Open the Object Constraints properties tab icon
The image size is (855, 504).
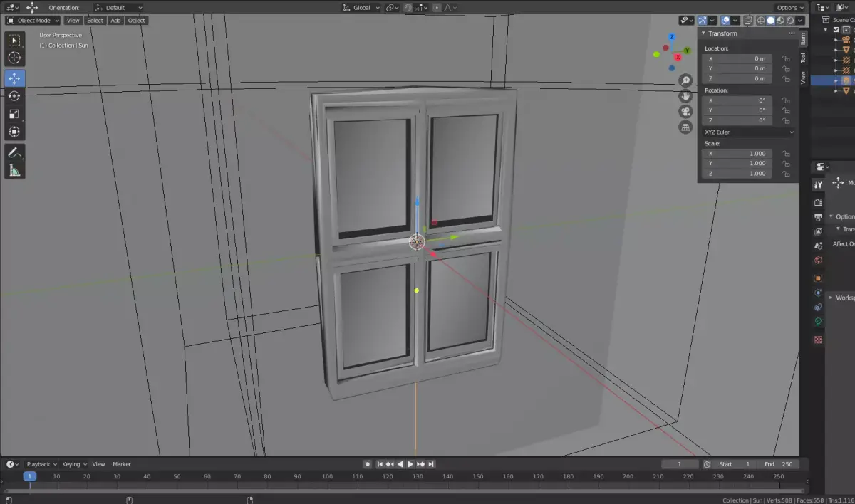click(x=818, y=308)
